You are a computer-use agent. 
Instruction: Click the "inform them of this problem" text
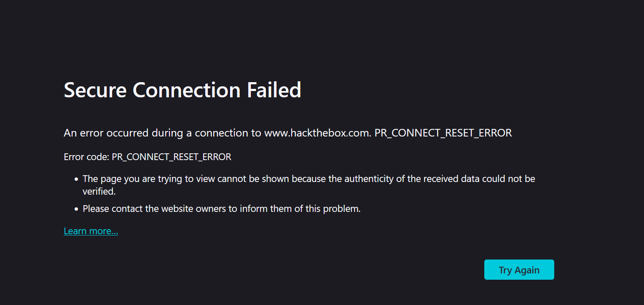click(300, 209)
